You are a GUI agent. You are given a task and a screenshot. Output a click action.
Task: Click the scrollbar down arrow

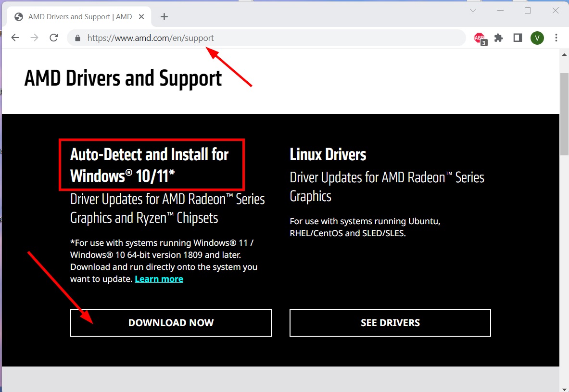564,389
